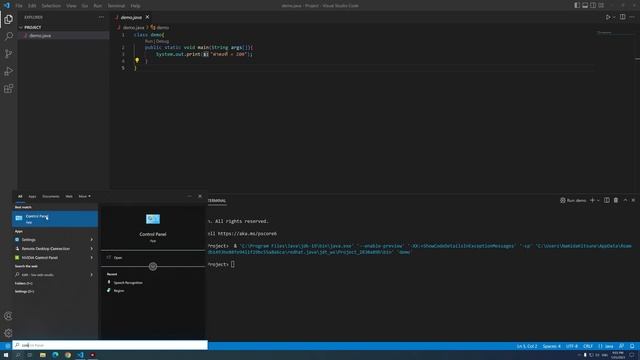Open Speech Recognition from Recent list
Screen dimensions: 640x360
(x=128, y=282)
